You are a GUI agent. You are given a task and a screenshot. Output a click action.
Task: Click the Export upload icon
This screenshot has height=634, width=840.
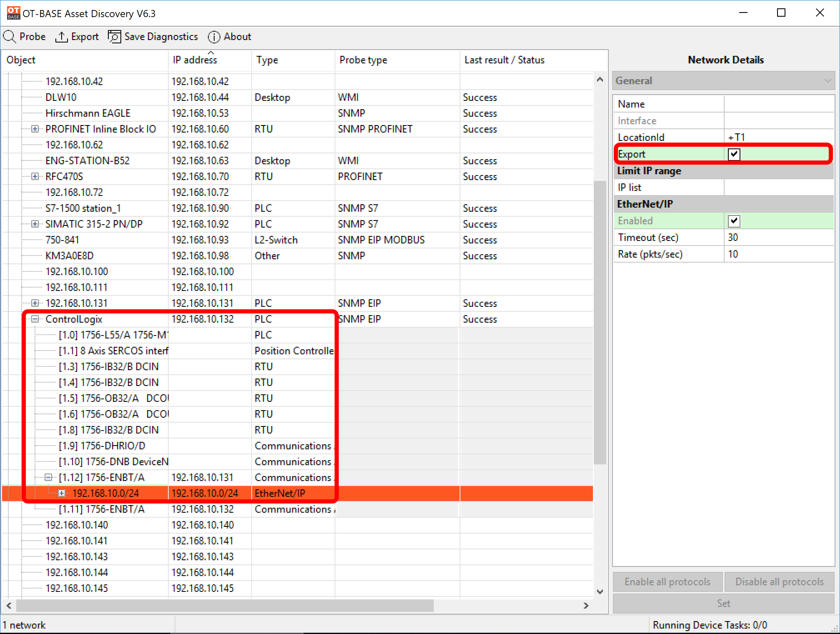click(x=61, y=37)
